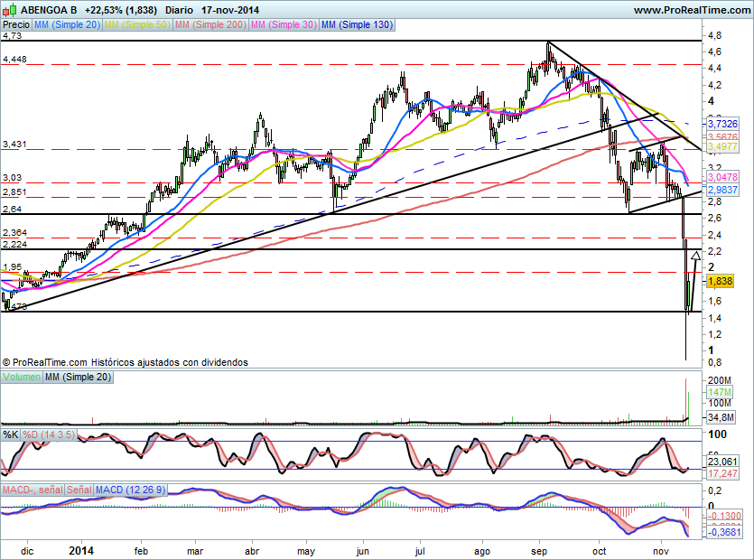
Task: Click the 17-nov-2014 date text
Action: pyautogui.click(x=230, y=10)
